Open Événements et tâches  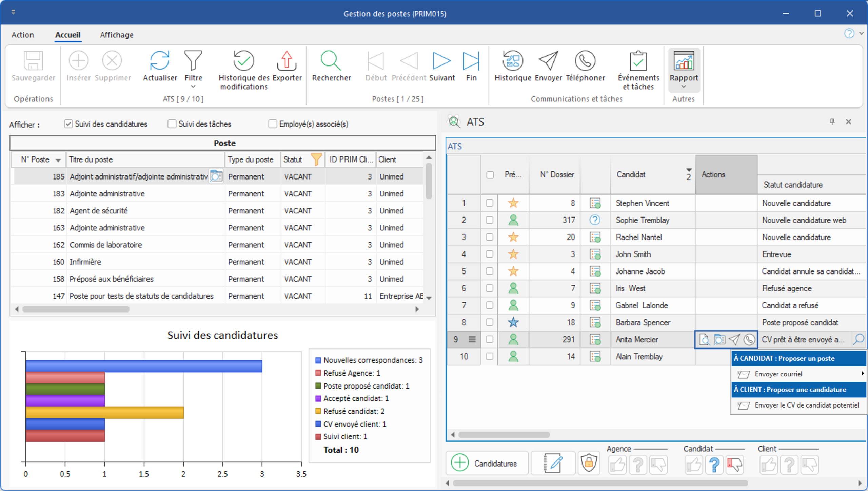pyautogui.click(x=638, y=70)
